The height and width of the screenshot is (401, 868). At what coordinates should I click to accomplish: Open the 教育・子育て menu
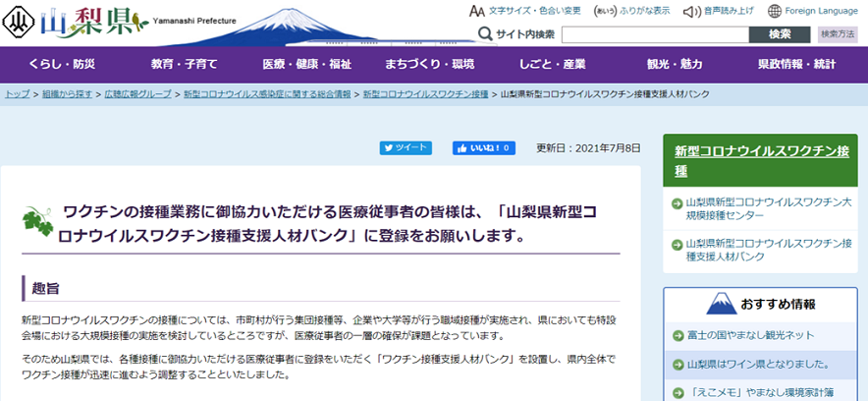point(185,64)
